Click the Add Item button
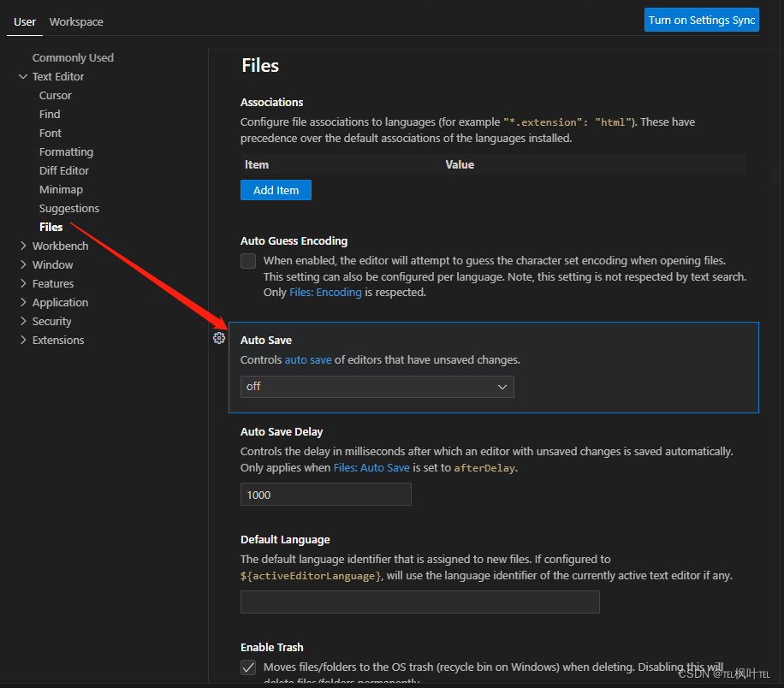 tap(276, 189)
